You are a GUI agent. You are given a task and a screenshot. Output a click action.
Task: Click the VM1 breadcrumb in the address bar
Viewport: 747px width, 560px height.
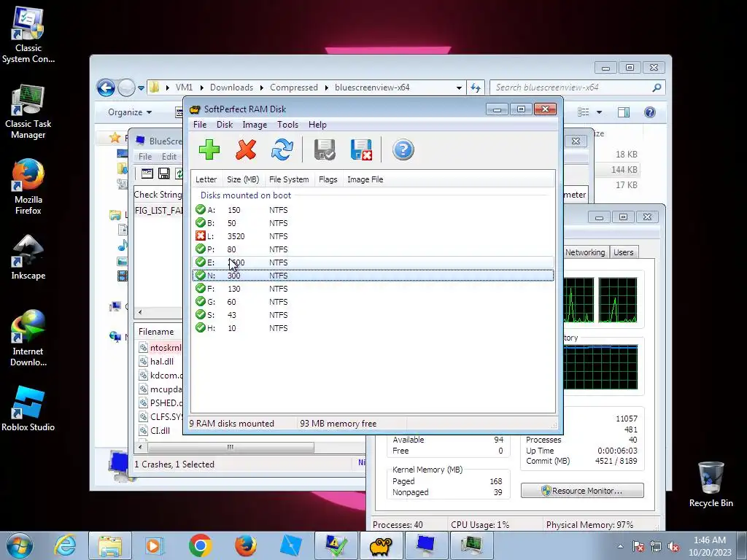tap(184, 87)
